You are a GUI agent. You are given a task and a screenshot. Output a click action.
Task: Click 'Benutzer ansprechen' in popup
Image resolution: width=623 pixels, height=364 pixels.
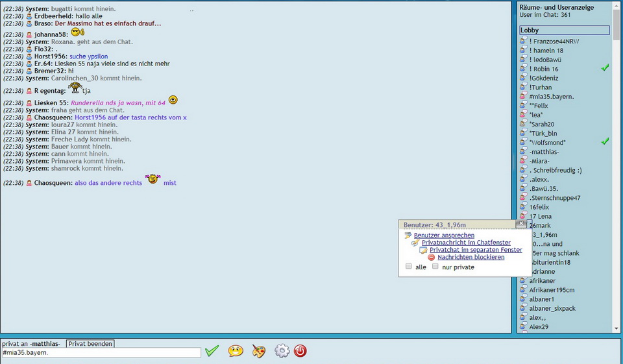444,236
